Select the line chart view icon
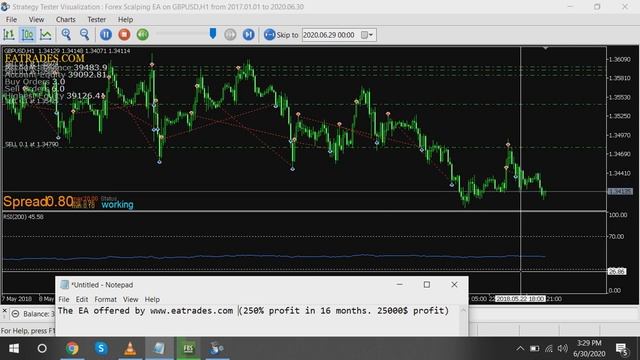 [46, 35]
